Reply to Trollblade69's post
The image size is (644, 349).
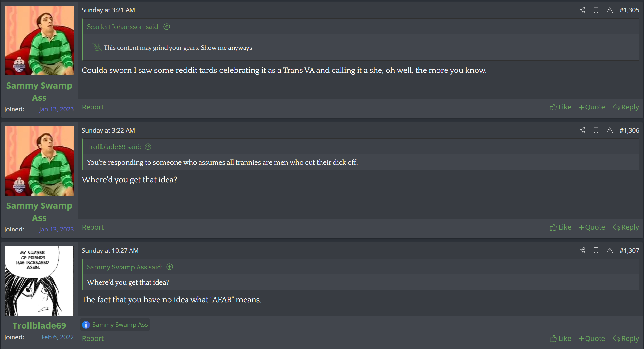[x=626, y=339]
